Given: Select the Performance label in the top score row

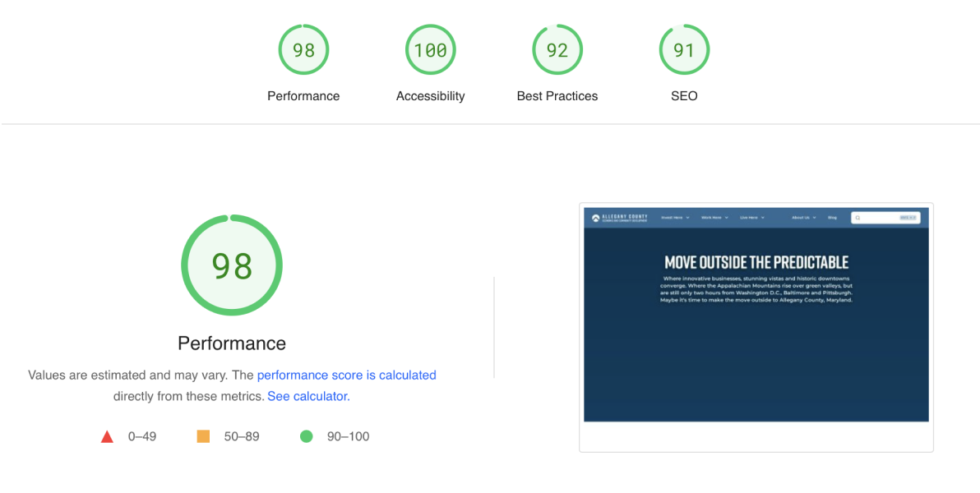Looking at the screenshot, I should 303,96.
